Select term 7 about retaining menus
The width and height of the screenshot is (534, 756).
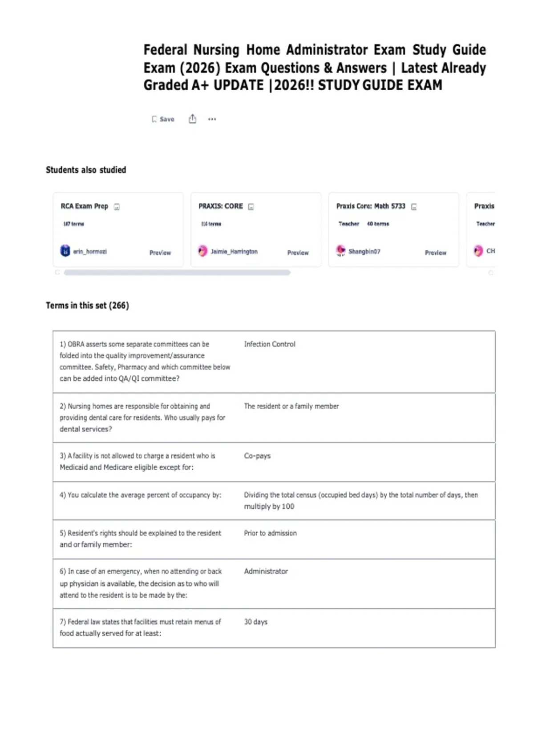tap(274, 628)
